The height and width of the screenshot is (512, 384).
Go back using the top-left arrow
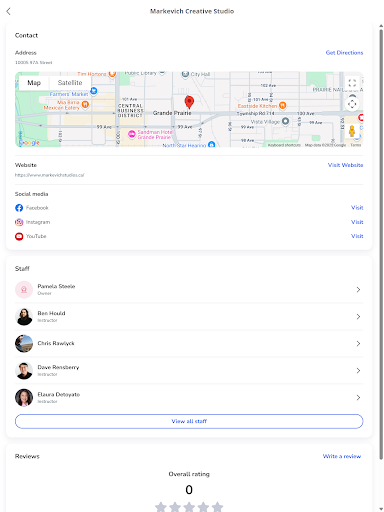pos(9,11)
